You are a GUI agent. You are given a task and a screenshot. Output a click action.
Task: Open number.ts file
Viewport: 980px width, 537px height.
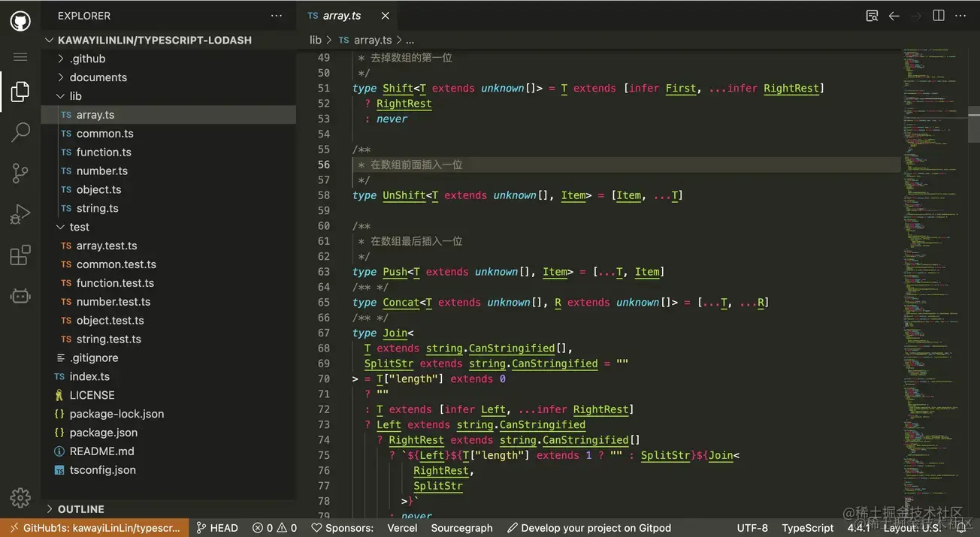point(168,171)
